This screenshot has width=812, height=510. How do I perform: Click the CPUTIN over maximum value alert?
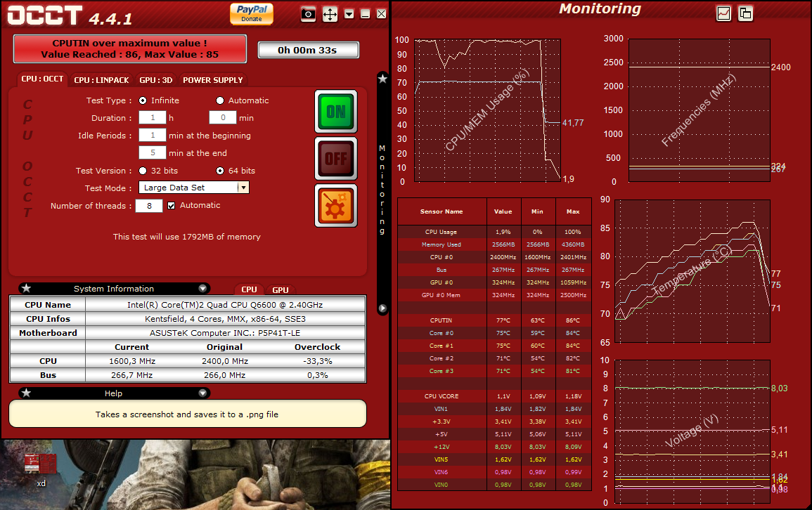click(x=129, y=49)
